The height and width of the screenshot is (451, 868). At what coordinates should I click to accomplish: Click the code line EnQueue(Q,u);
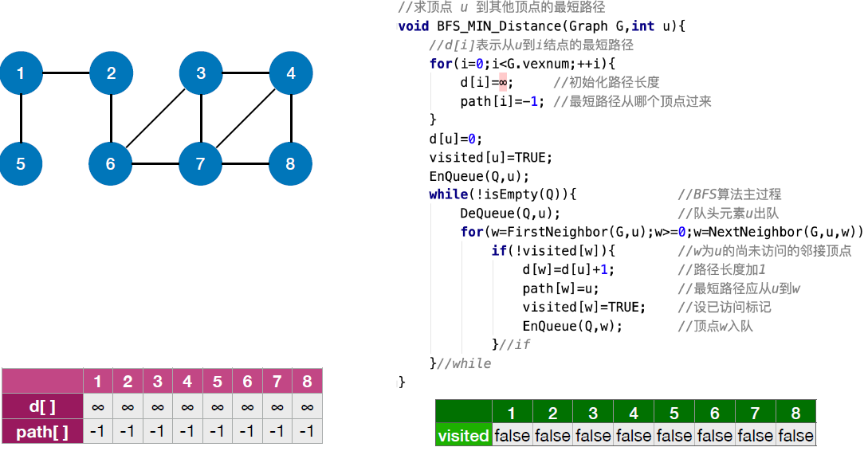coord(479,176)
